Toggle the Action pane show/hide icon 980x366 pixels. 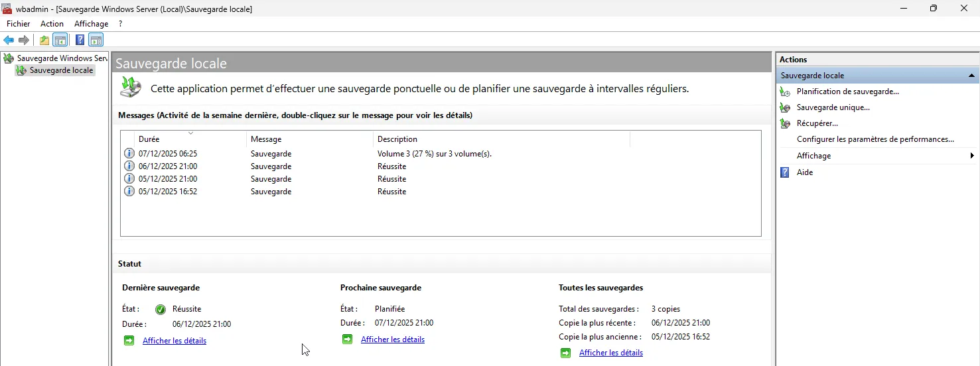click(96, 40)
